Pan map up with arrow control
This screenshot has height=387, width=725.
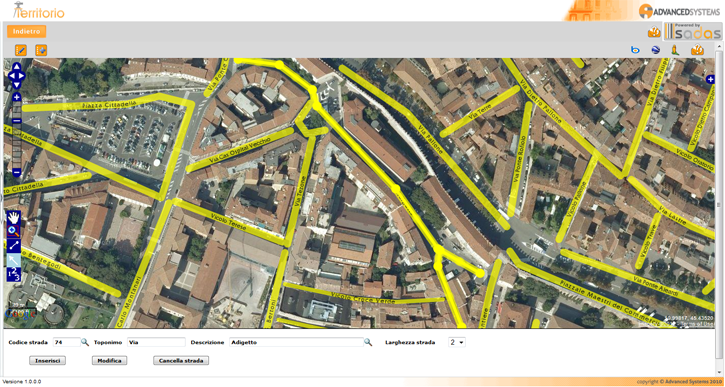point(17,66)
